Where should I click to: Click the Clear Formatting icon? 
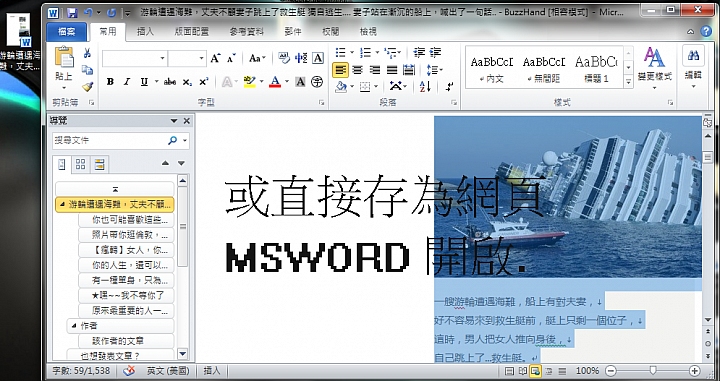(284, 58)
